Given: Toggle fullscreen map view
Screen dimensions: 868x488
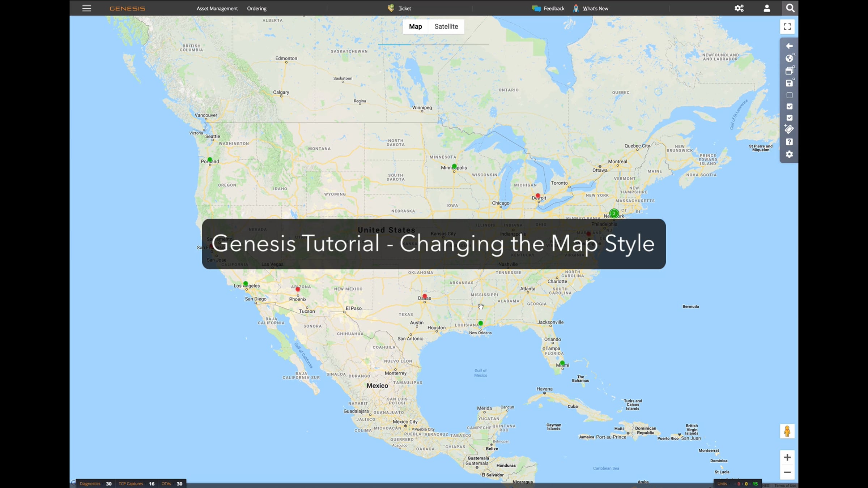Looking at the screenshot, I should coord(787,27).
